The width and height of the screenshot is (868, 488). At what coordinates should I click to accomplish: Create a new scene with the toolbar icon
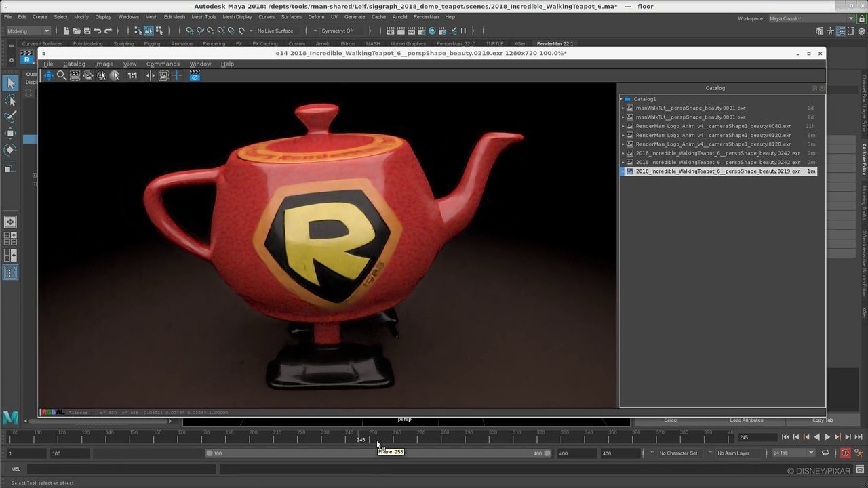click(66, 30)
